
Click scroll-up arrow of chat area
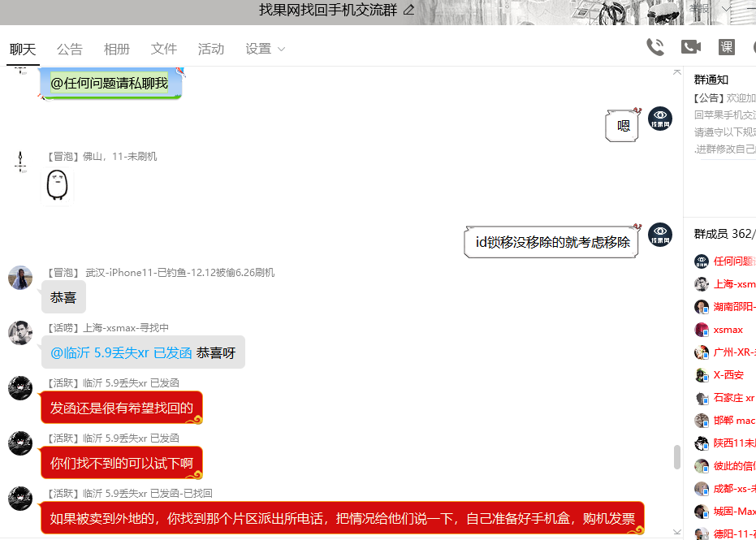[677, 71]
